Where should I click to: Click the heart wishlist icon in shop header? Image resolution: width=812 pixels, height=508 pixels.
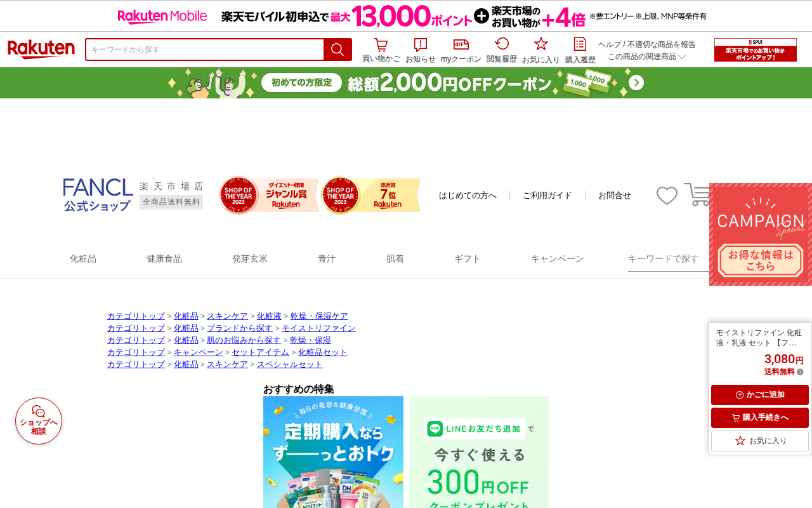(x=667, y=196)
